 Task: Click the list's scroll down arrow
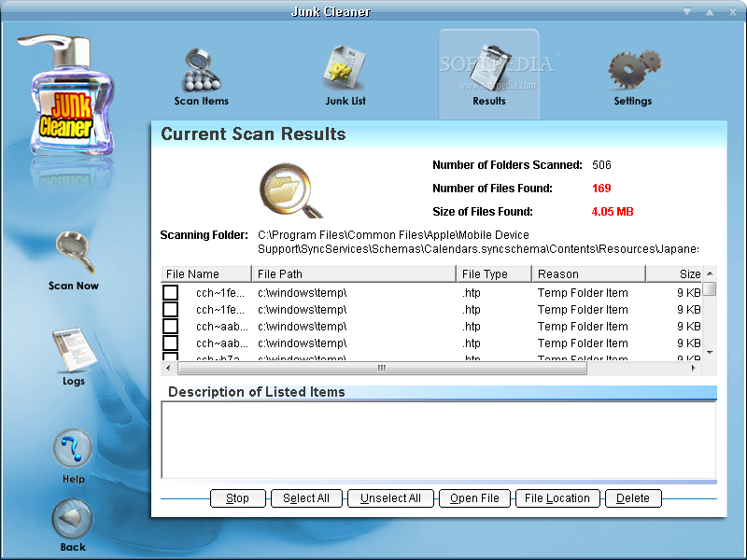[710, 353]
